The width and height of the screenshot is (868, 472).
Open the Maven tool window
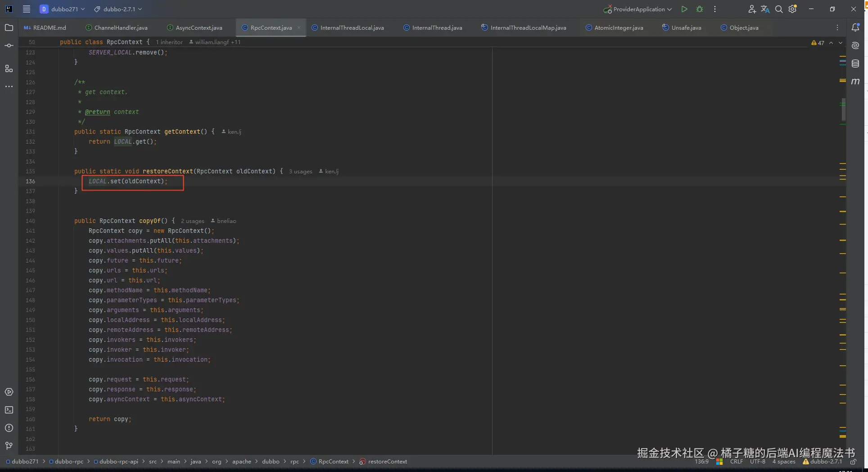[x=855, y=82]
